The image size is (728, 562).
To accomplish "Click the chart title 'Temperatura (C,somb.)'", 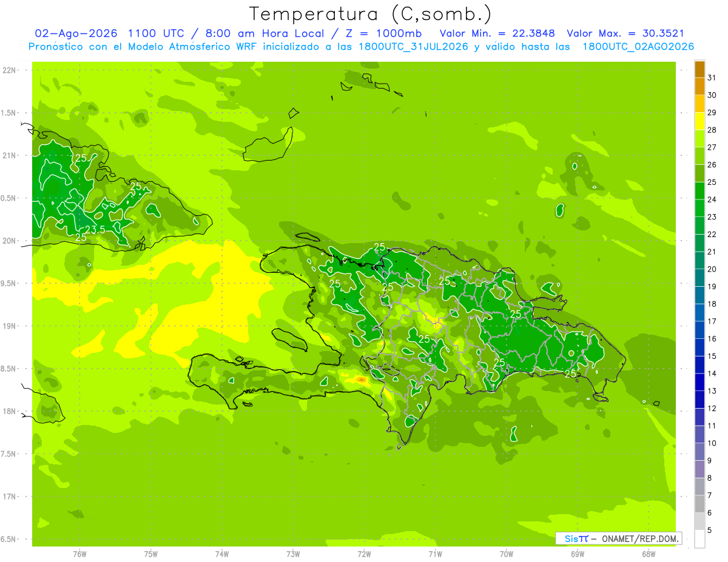I will pyautogui.click(x=371, y=13).
